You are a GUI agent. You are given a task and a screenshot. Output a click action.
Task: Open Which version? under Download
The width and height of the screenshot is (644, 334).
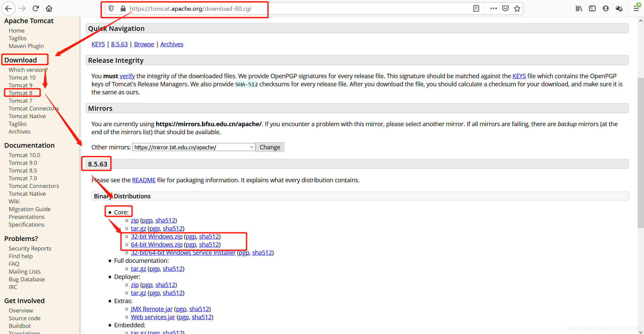(x=28, y=70)
